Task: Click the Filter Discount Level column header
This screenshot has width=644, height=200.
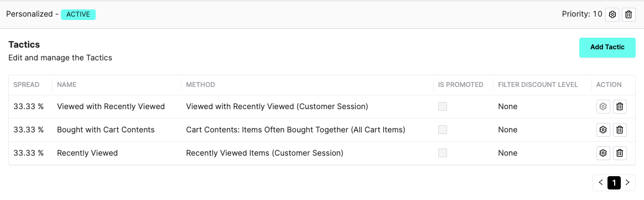Action: 538,85
